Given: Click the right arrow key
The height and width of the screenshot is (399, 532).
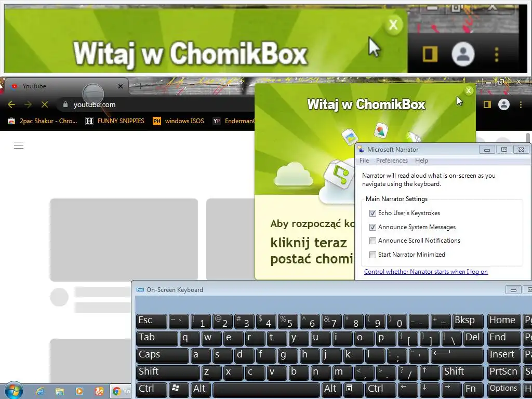Looking at the screenshot, I should click(451, 390).
